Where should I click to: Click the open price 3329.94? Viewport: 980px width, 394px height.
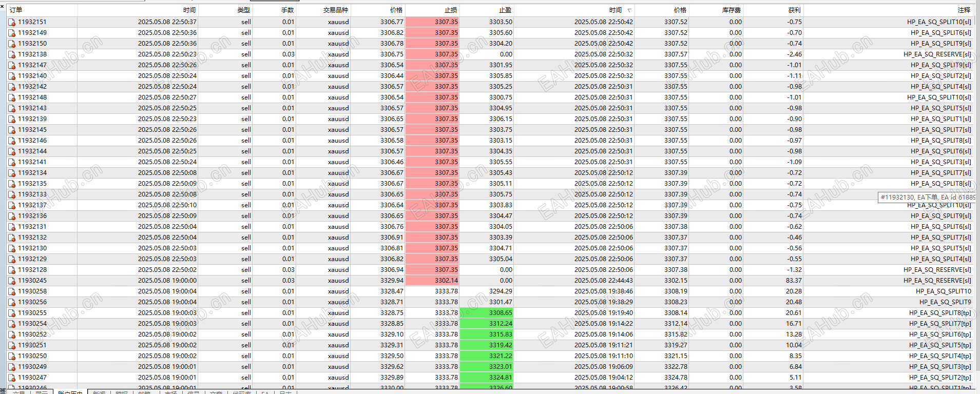pos(392,281)
